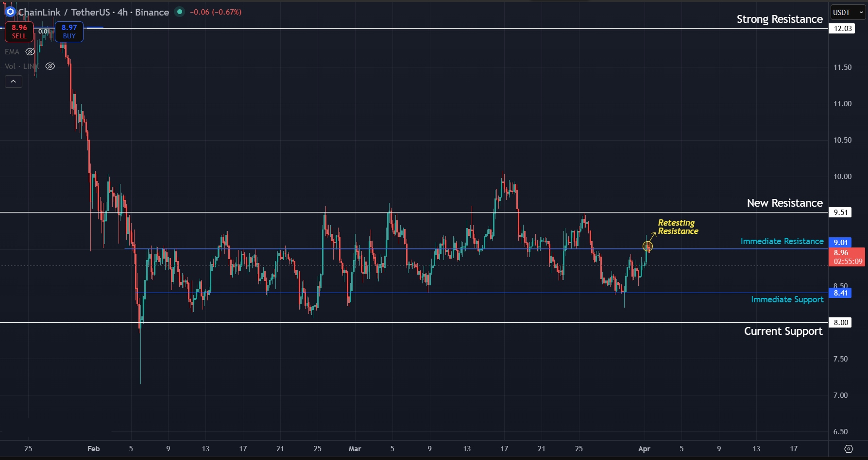Toggle visibility of the EMA eye icon
This screenshot has height=460, width=868.
click(x=30, y=51)
